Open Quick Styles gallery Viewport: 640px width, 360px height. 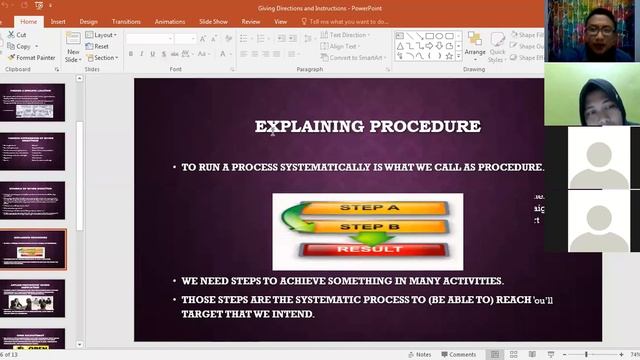tap(497, 47)
